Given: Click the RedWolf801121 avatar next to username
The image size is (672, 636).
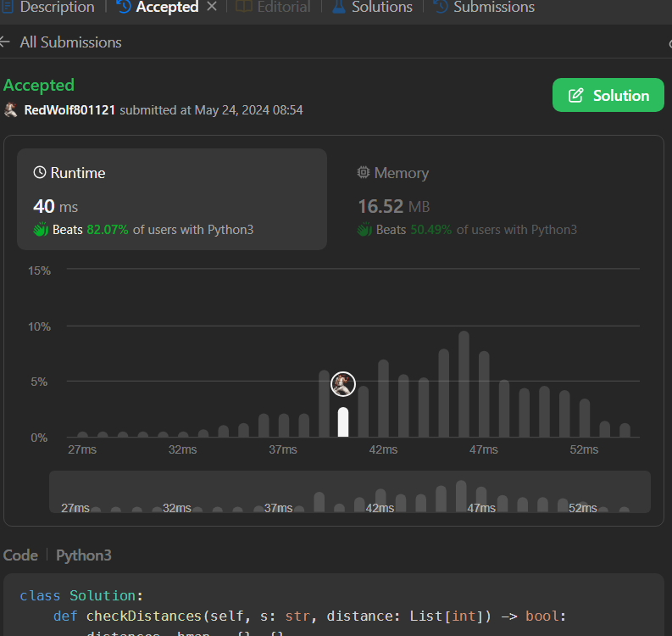Looking at the screenshot, I should 11,110.
